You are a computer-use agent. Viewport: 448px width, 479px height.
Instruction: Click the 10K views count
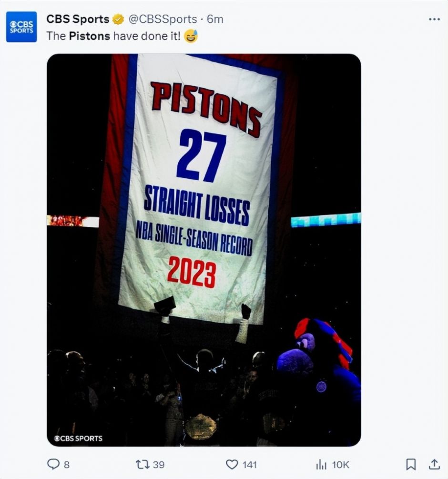coord(341,464)
